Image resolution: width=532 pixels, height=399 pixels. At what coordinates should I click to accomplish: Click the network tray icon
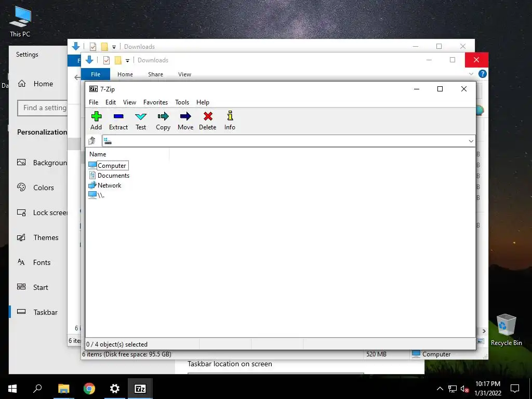click(x=453, y=389)
